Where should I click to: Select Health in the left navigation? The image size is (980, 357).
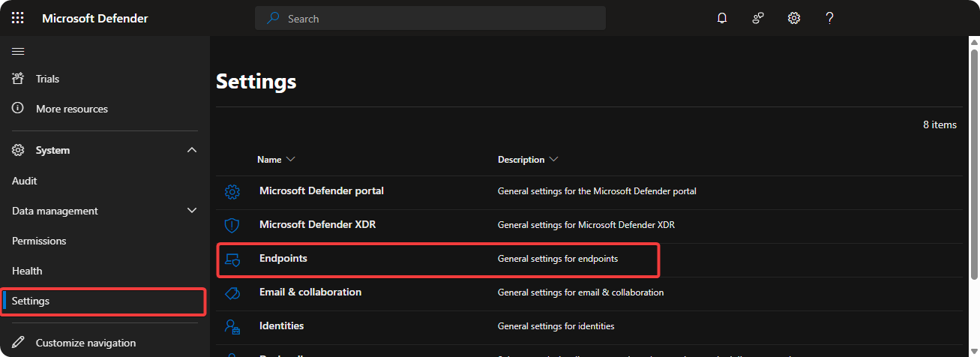coord(27,271)
